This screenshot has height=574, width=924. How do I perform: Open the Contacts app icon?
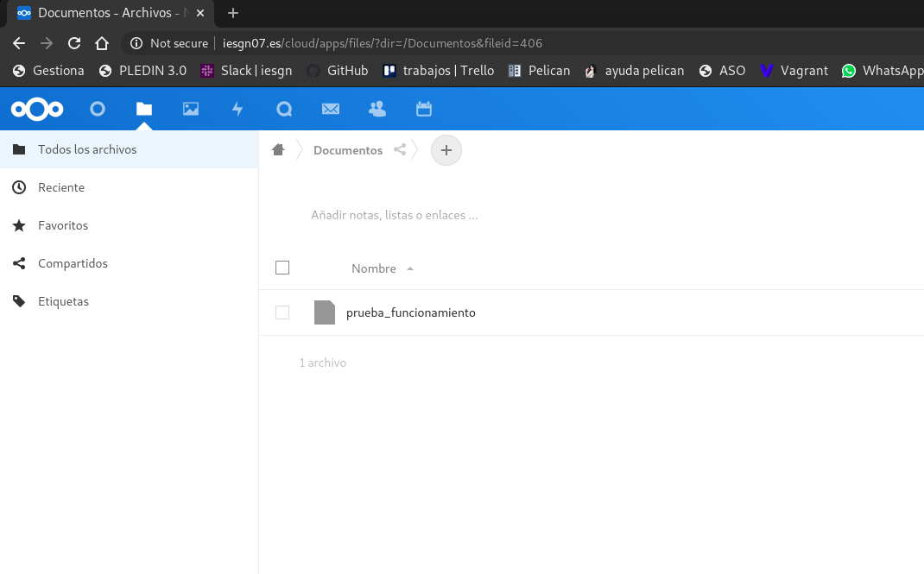[x=377, y=109]
